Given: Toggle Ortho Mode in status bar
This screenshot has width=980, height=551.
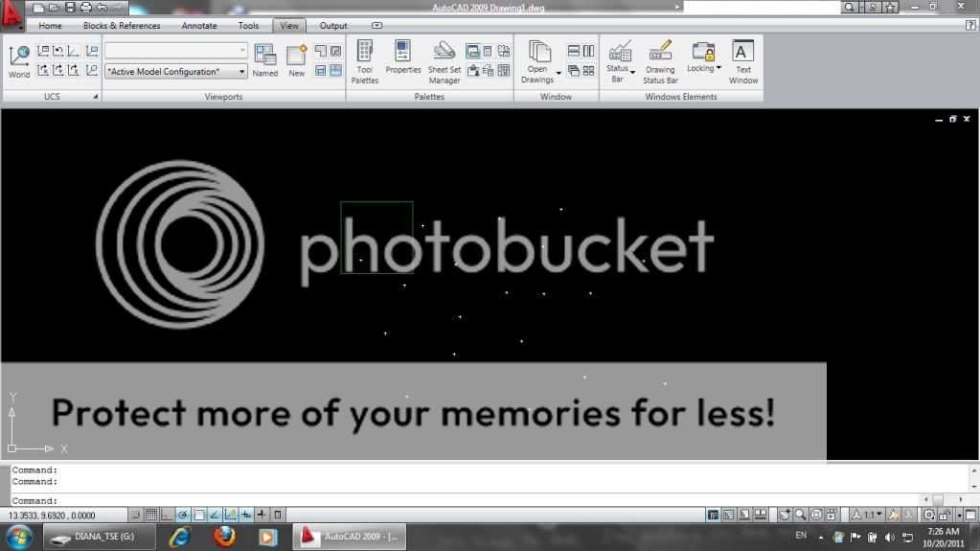Looking at the screenshot, I should [167, 515].
